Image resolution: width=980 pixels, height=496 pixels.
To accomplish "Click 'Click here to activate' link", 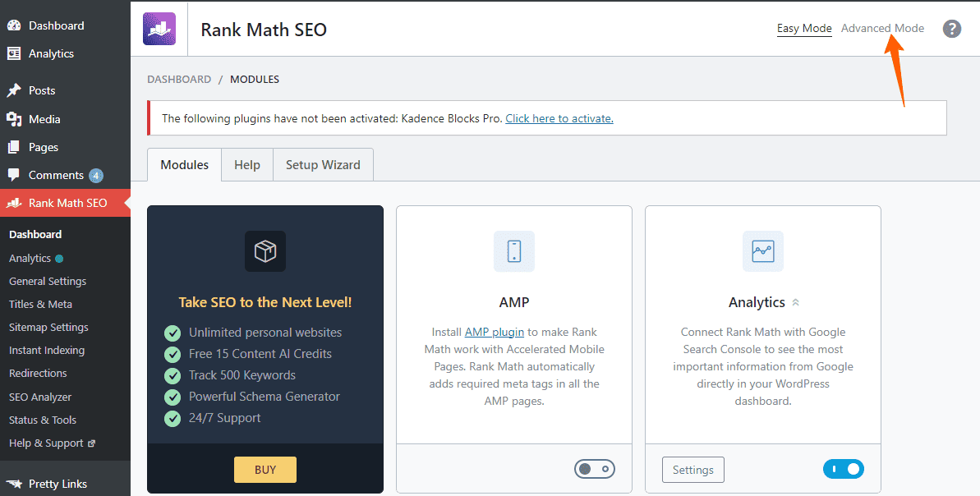I will click(559, 118).
